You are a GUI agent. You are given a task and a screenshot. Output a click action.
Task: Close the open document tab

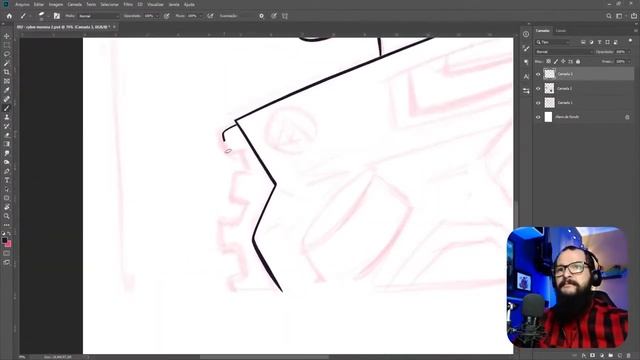pyautogui.click(x=114, y=27)
